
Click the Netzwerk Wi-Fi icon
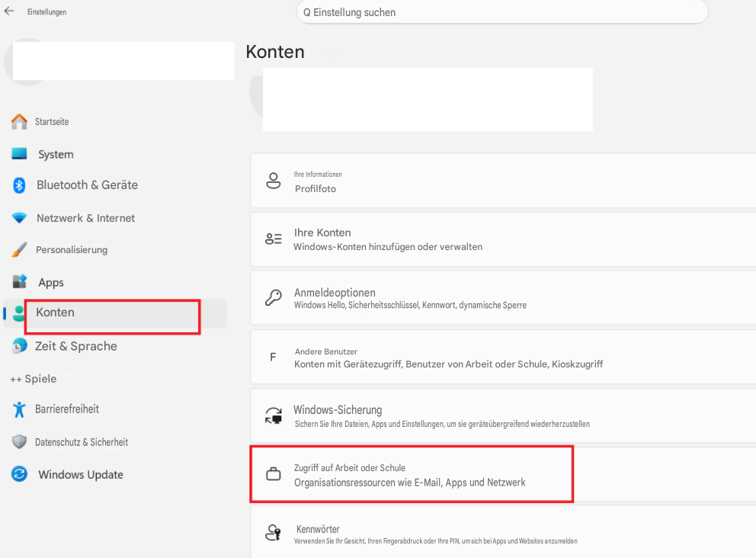pos(19,218)
